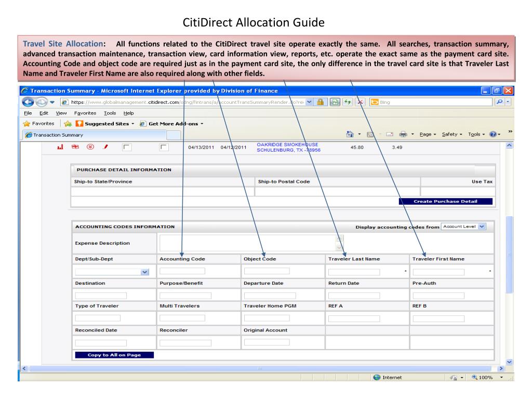Tick the first checkbox in Oakridge Smokehouse row

(x=127, y=147)
